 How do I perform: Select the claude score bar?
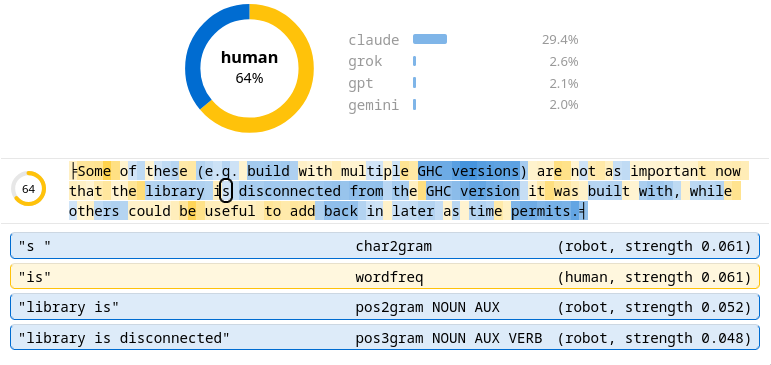[430, 39]
